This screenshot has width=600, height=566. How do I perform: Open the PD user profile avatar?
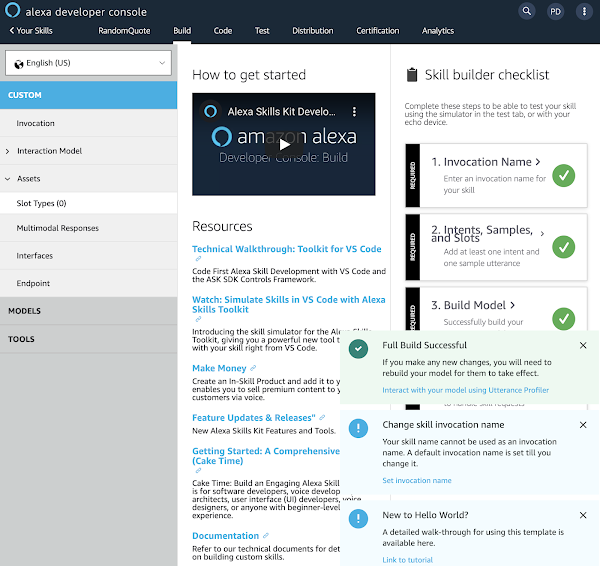pos(555,11)
